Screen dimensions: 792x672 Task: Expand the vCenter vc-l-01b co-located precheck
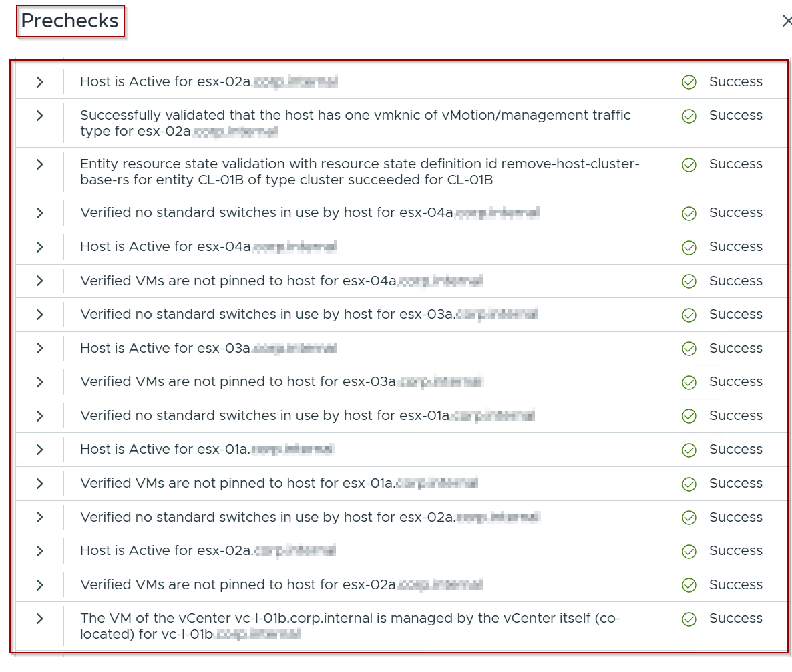(x=40, y=619)
